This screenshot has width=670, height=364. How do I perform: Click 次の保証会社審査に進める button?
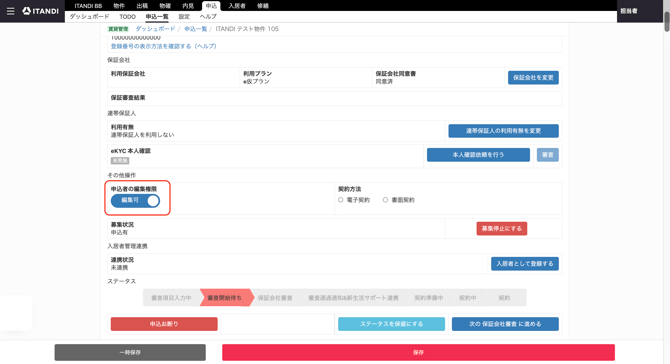505,324
